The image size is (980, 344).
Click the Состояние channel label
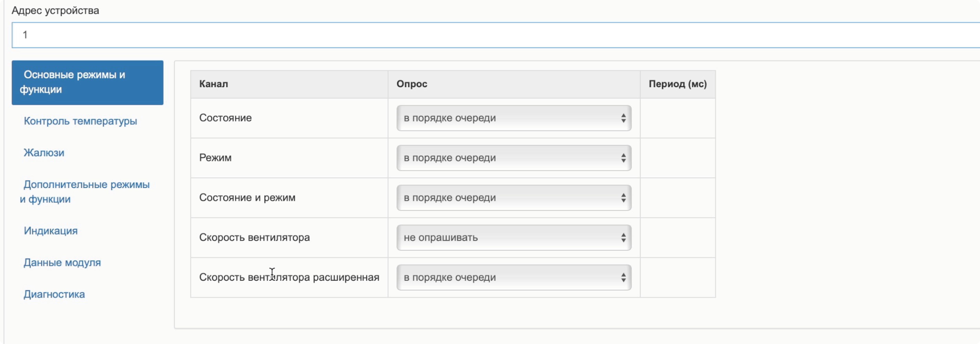coord(226,118)
